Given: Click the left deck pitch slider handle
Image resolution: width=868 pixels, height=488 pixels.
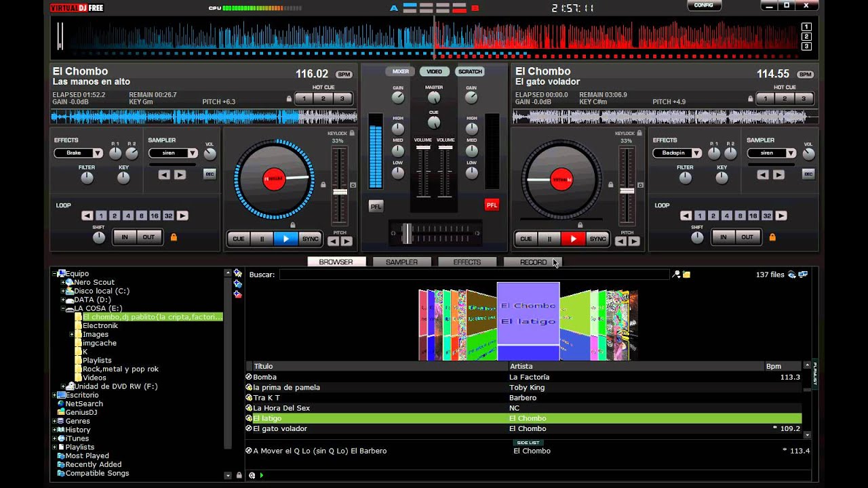Looking at the screenshot, I should click(340, 192).
